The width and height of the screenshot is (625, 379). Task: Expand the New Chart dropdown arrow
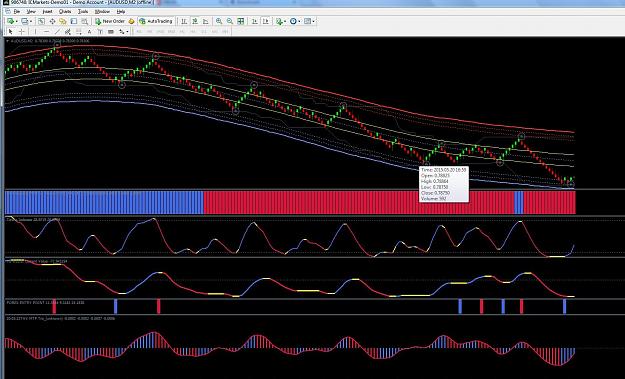pyautogui.click(x=16, y=21)
